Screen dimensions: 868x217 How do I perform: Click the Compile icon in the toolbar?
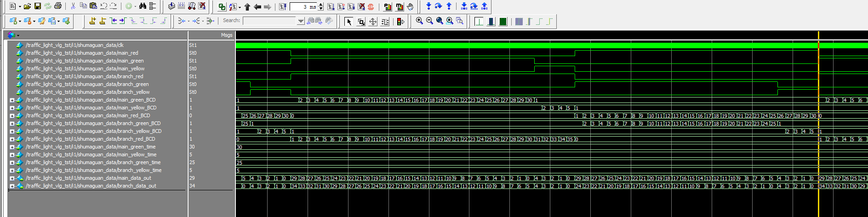click(171, 6)
